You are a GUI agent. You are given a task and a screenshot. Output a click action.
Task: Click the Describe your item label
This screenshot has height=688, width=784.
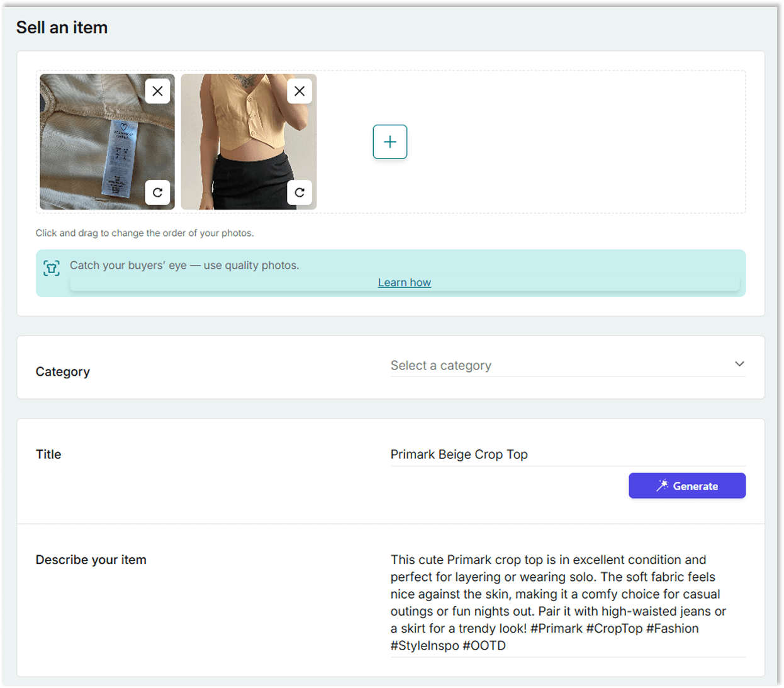91,560
